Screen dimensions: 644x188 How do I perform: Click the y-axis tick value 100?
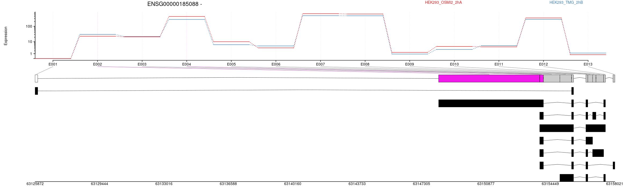point(29,26)
